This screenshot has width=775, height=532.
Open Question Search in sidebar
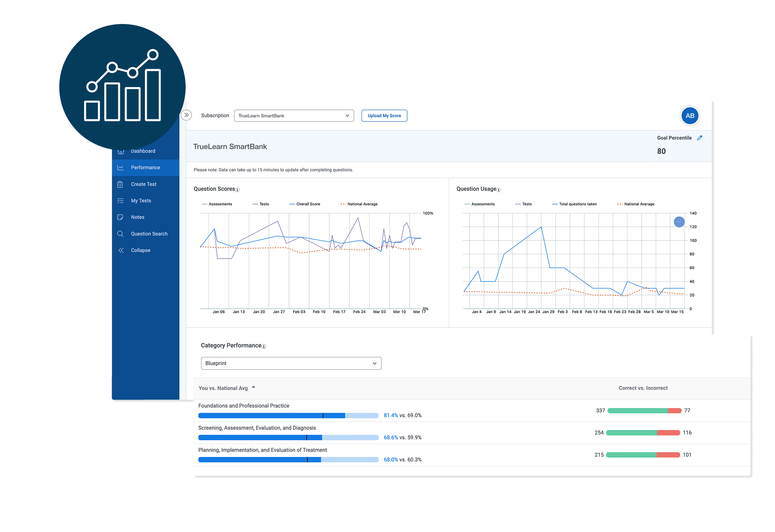(149, 234)
